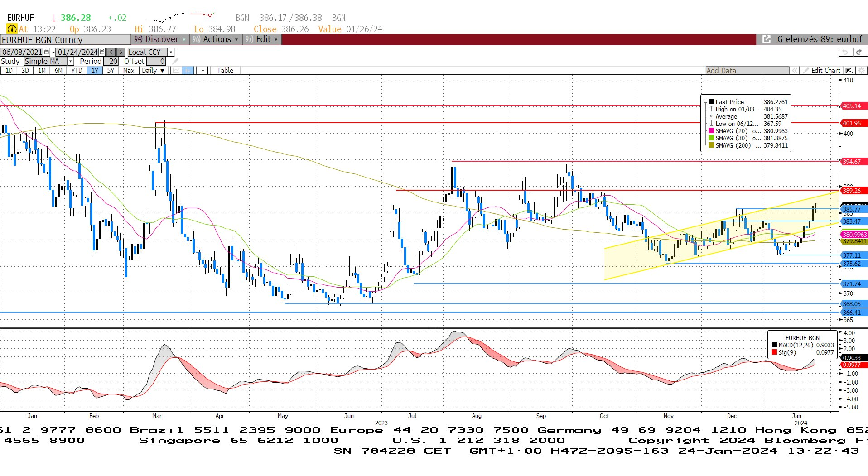This screenshot has height=476, width=868.
Task: Click the SMAVG (20) magenta legend swatch
Action: (711, 131)
